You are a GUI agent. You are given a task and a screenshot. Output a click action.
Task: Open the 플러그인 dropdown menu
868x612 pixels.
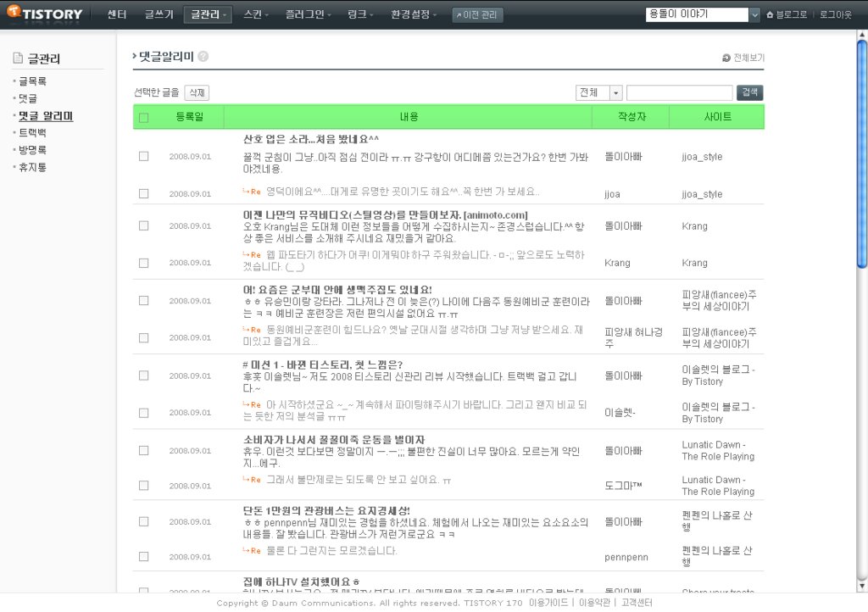[x=308, y=14]
